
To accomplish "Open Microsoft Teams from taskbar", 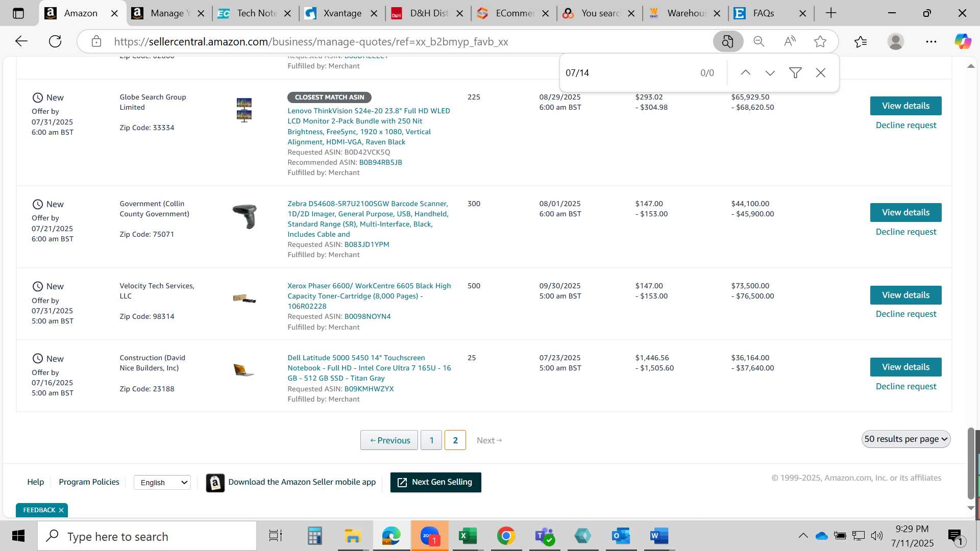I will [545, 536].
